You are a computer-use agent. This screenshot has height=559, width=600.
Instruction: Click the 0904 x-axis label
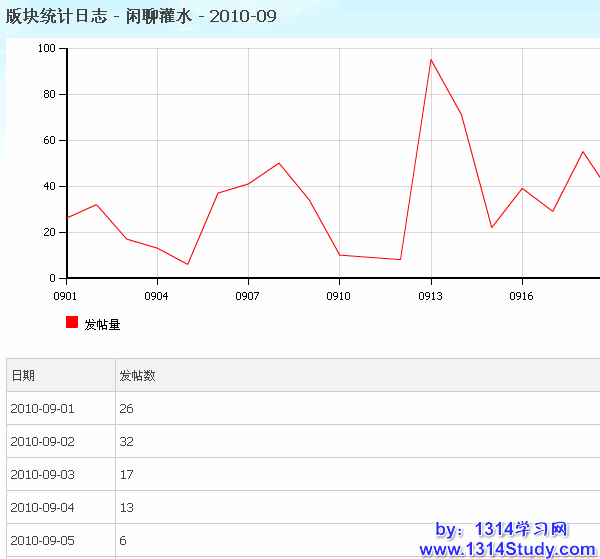[x=156, y=296]
